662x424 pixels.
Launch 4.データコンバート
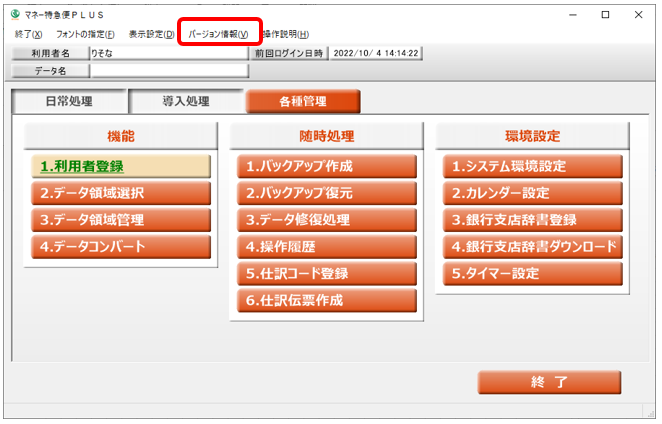(x=121, y=247)
